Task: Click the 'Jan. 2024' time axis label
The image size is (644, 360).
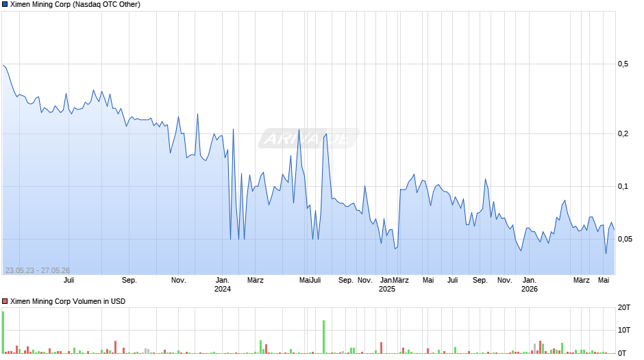Action: click(x=223, y=285)
